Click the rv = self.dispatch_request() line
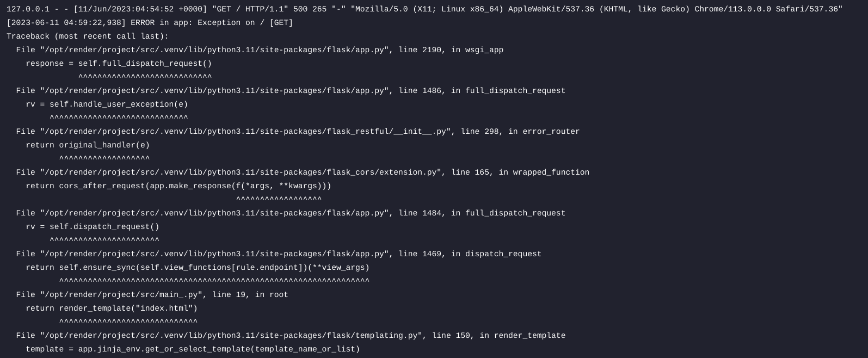The image size is (868, 358). click(x=93, y=227)
